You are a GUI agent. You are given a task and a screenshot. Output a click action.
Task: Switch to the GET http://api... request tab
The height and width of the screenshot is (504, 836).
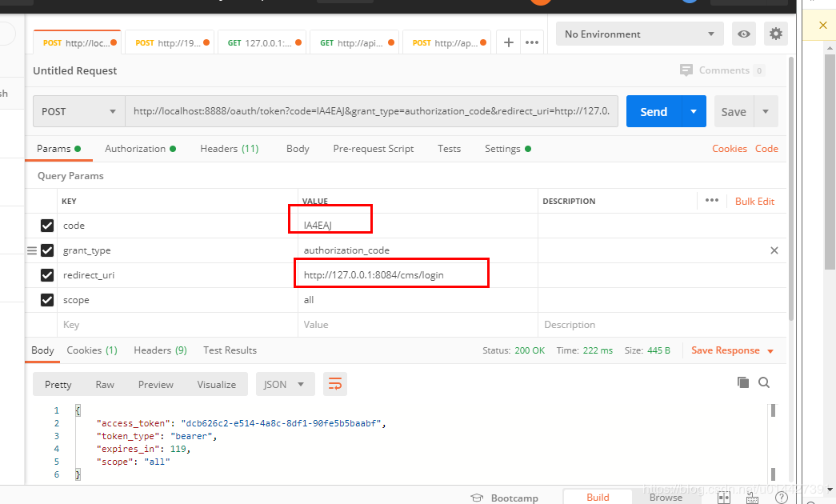[356, 42]
